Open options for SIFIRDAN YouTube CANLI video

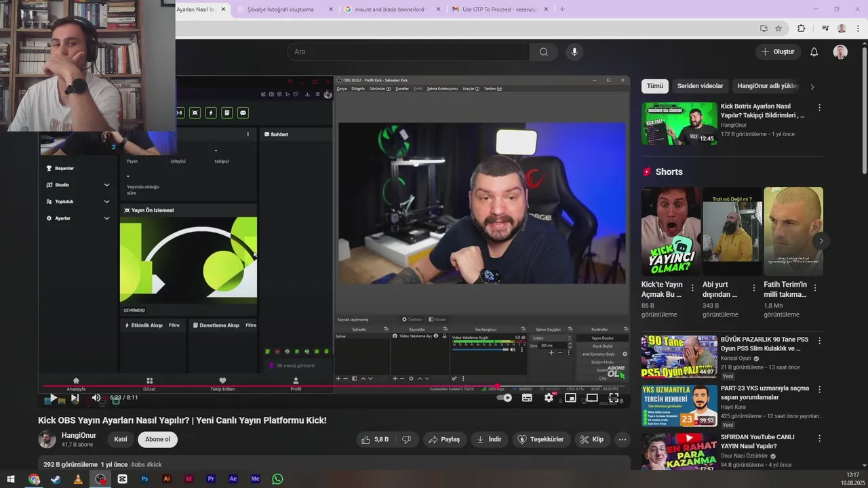pos(819,438)
